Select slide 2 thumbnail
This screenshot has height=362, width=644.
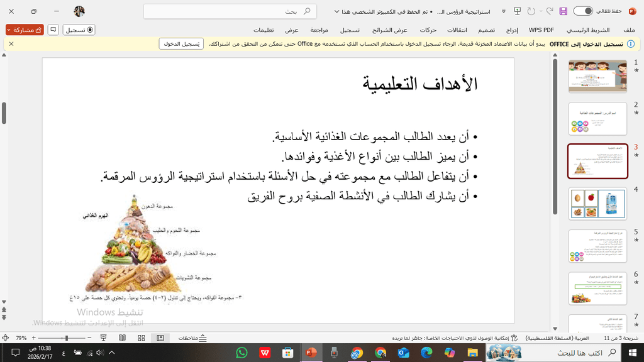coord(597,119)
